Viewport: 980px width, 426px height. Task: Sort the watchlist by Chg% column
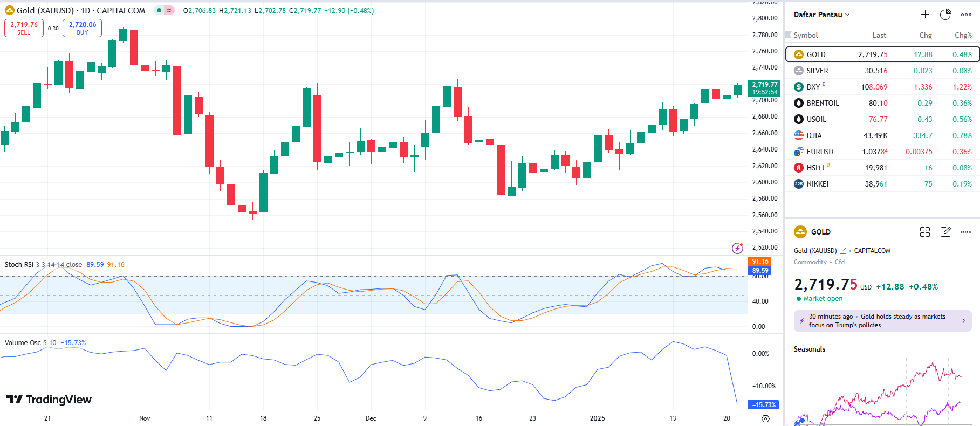(x=963, y=35)
